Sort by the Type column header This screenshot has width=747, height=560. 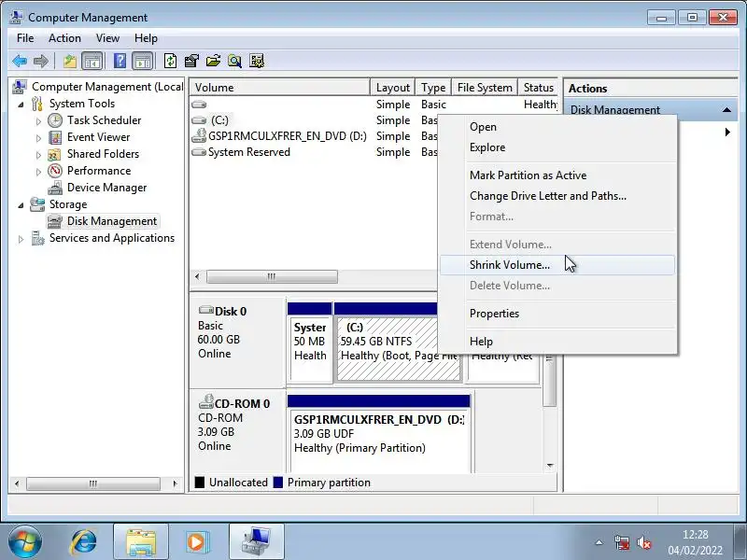(433, 88)
